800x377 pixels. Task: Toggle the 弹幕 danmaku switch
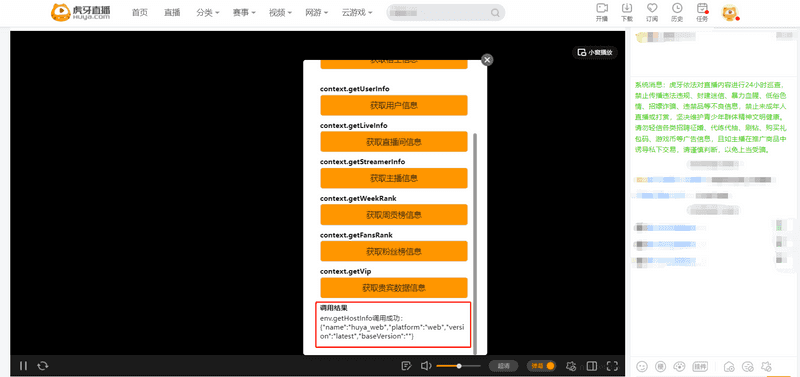[541, 366]
